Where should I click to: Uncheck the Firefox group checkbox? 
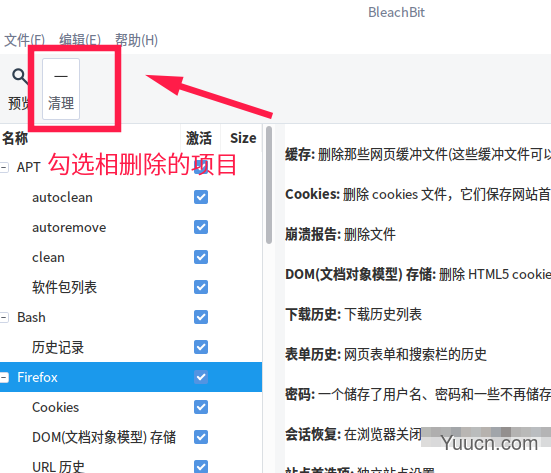(201, 377)
